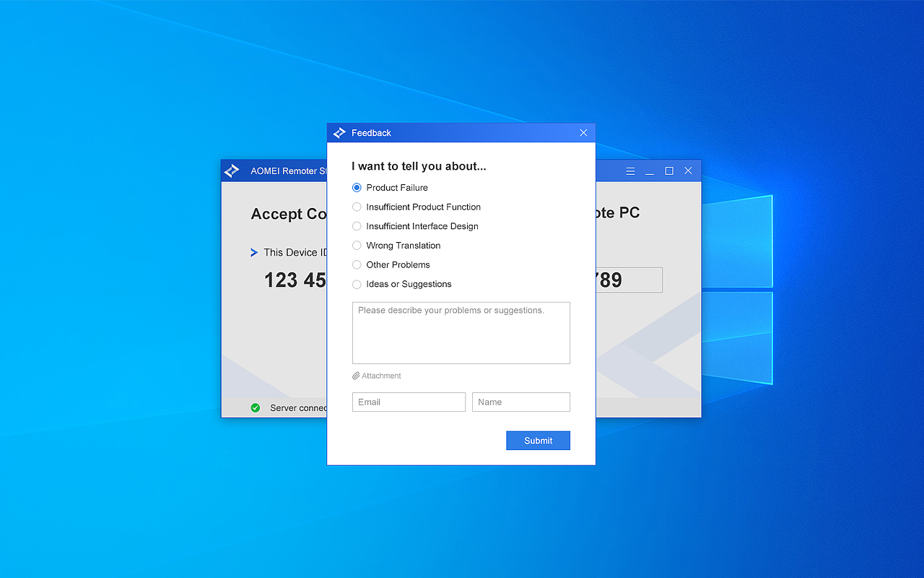This screenshot has height=578, width=924.
Task: Click the green server connected status icon
Action: tap(256, 407)
